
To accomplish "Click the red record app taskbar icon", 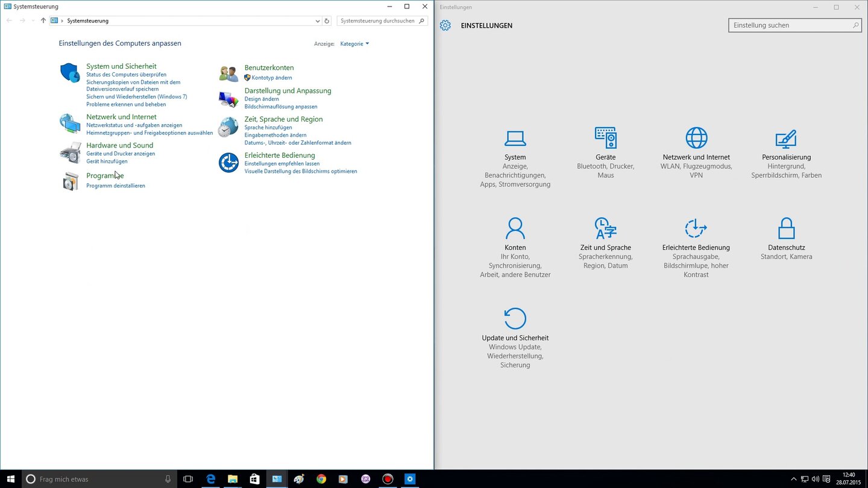I will (x=388, y=479).
